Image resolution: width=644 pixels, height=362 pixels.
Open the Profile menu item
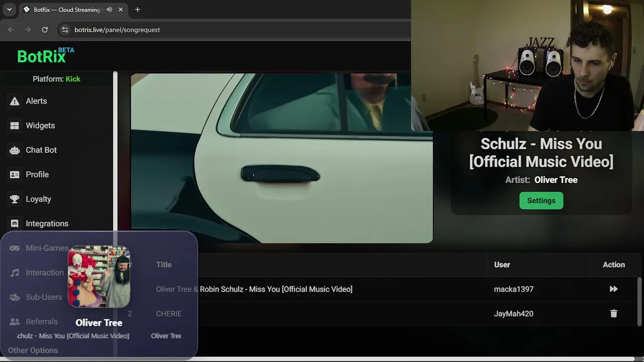(37, 174)
